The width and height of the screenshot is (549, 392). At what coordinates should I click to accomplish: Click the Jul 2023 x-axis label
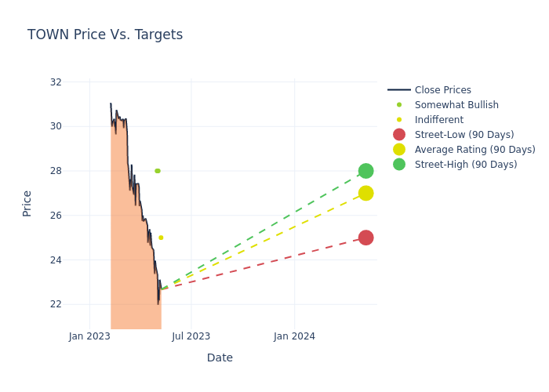(191, 336)
